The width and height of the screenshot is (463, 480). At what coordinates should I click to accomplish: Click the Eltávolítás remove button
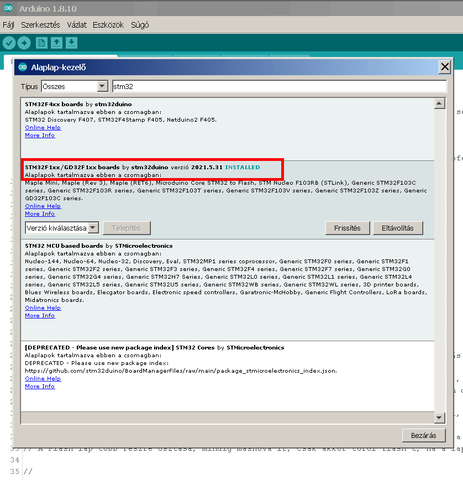(398, 228)
